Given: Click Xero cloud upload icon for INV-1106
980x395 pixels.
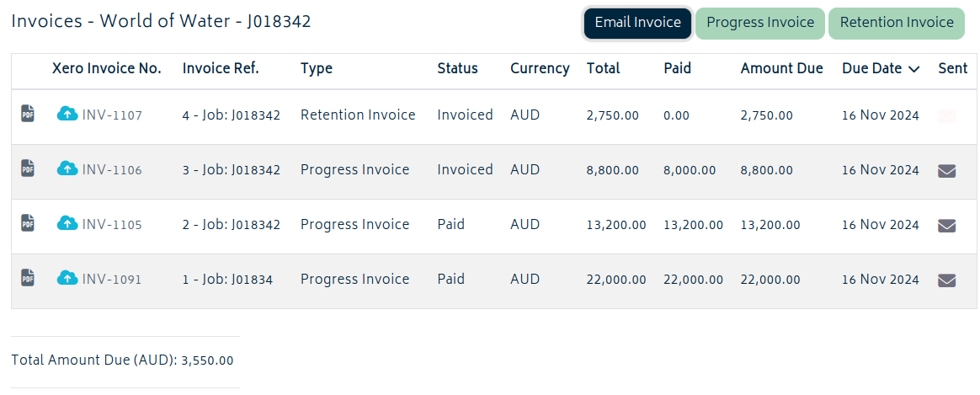Looking at the screenshot, I should click(x=67, y=168).
